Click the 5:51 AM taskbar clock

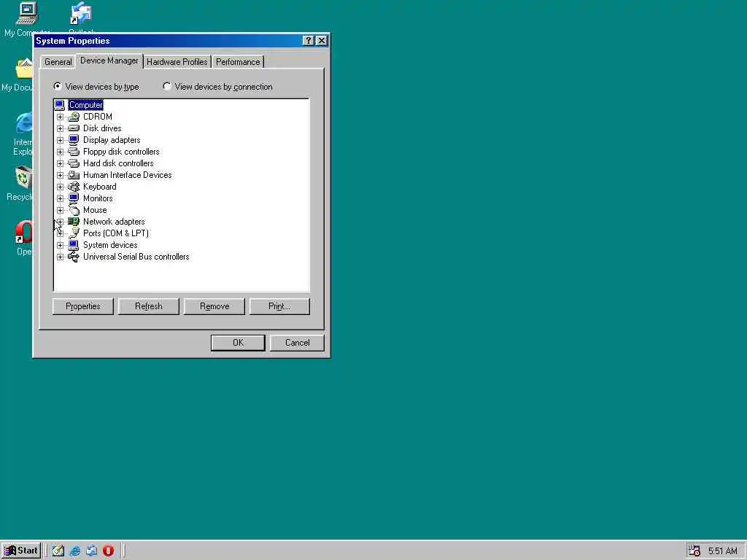(723, 551)
